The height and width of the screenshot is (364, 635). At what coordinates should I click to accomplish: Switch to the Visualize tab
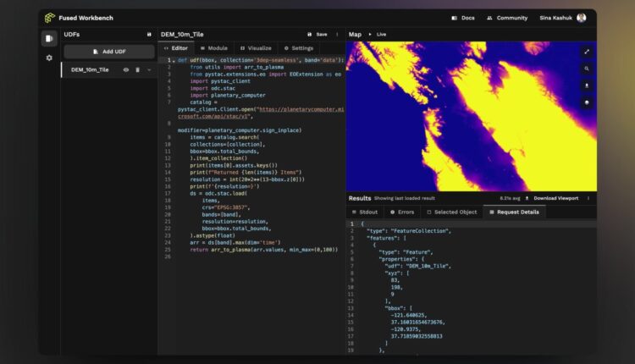[254, 48]
